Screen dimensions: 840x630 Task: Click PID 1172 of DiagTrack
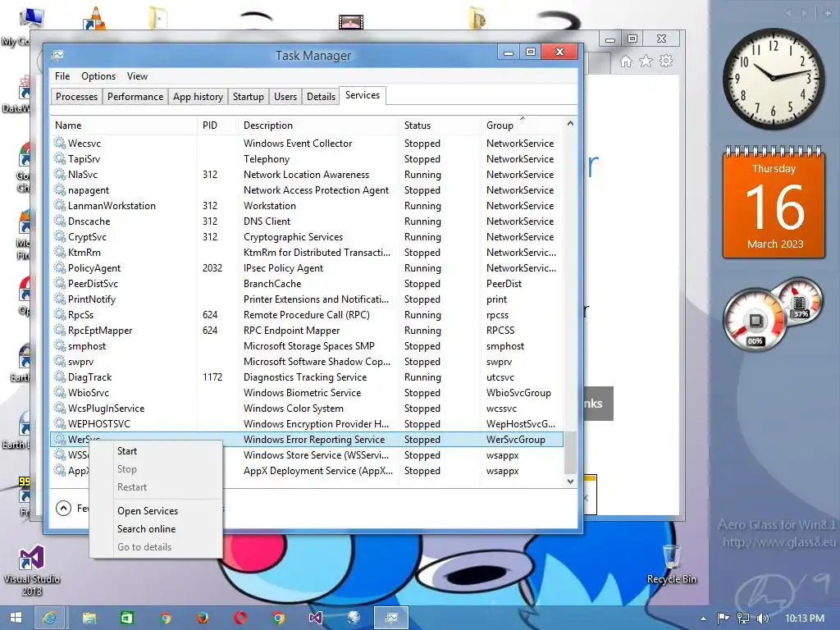pos(212,377)
